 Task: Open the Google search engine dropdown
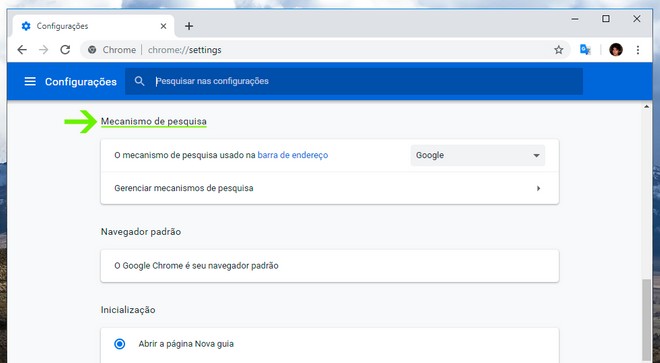click(478, 155)
